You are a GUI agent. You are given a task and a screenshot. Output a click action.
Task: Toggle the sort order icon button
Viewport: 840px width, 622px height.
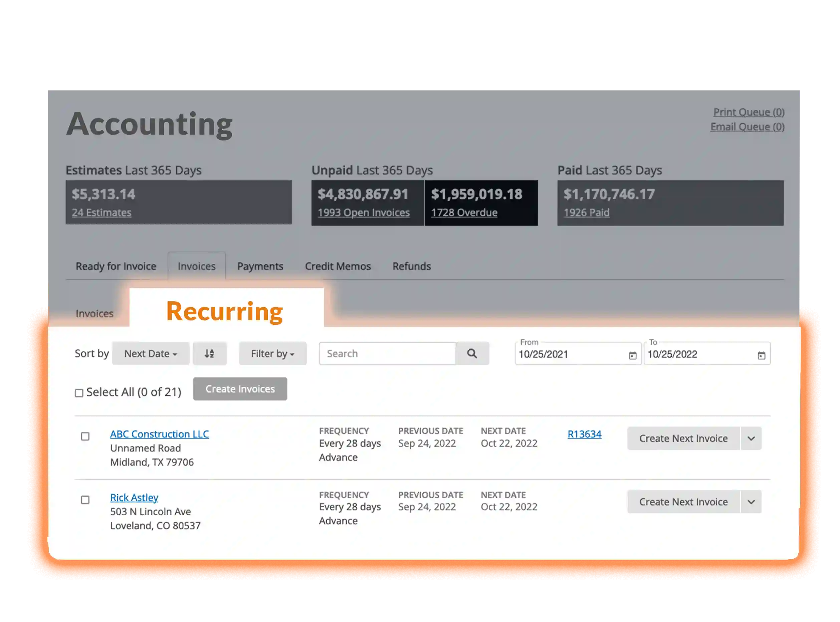tap(209, 353)
